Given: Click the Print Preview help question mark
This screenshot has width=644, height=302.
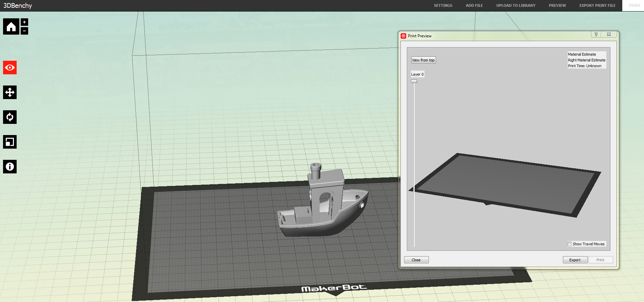Looking at the screenshot, I should click(596, 34).
